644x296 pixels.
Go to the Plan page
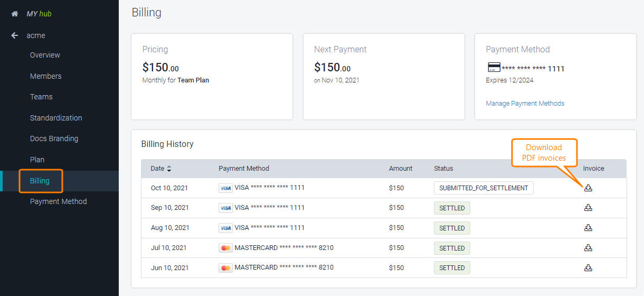(37, 160)
